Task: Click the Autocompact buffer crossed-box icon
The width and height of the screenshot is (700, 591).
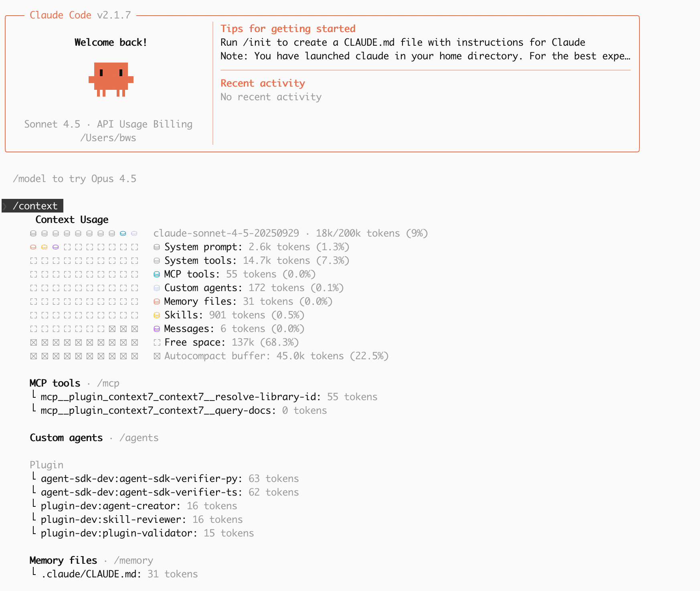Action: [x=157, y=356]
